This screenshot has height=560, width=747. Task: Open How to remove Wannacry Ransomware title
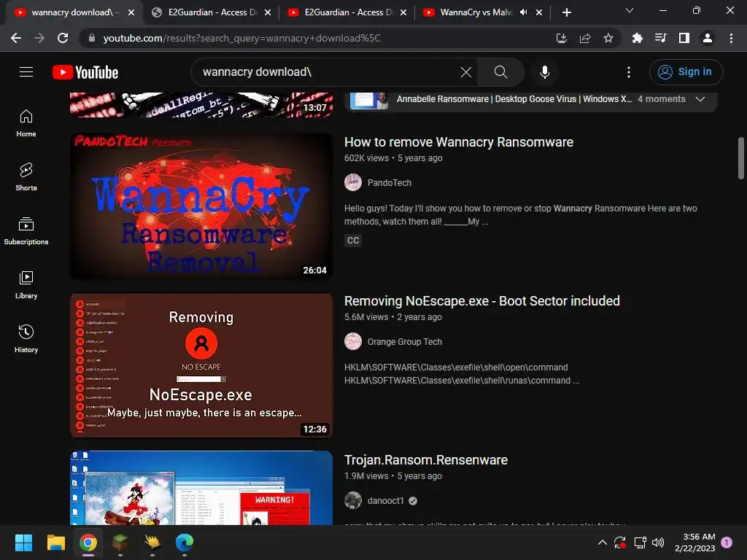(459, 142)
